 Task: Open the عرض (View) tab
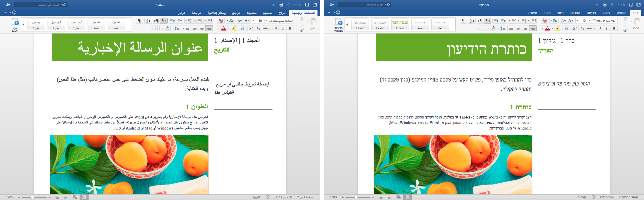[x=181, y=13]
